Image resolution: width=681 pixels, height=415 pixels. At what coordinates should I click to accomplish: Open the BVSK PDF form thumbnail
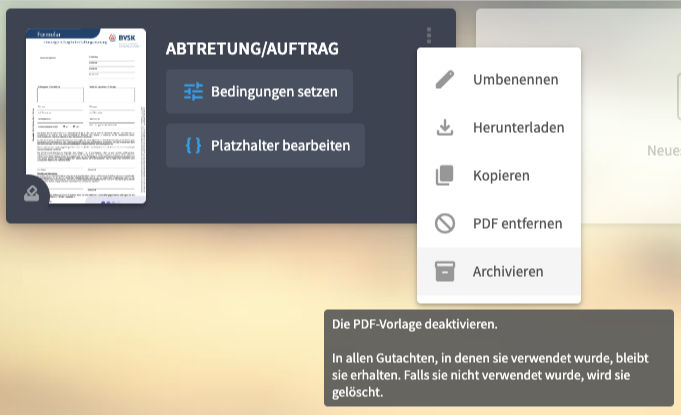coord(86,116)
